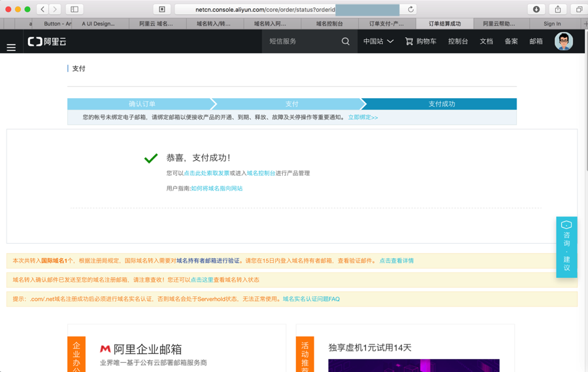Open 文档 in the header
The image size is (588, 372).
486,41
